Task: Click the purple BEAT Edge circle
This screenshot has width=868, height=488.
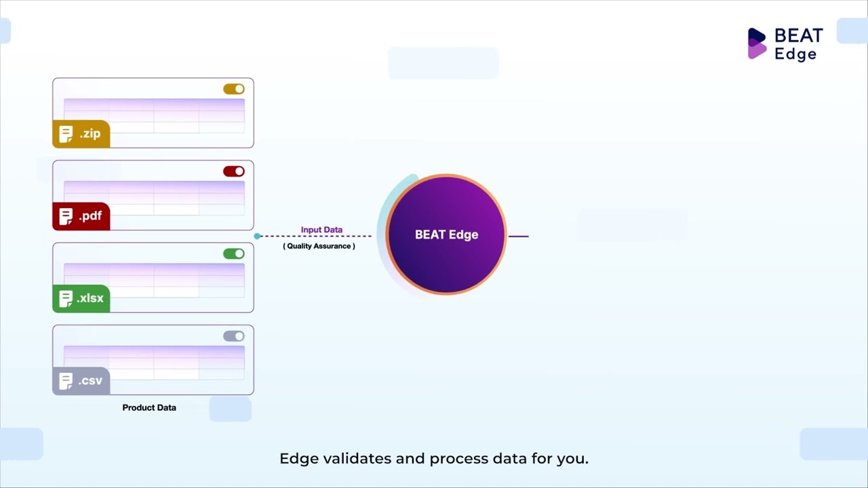Action: point(446,235)
